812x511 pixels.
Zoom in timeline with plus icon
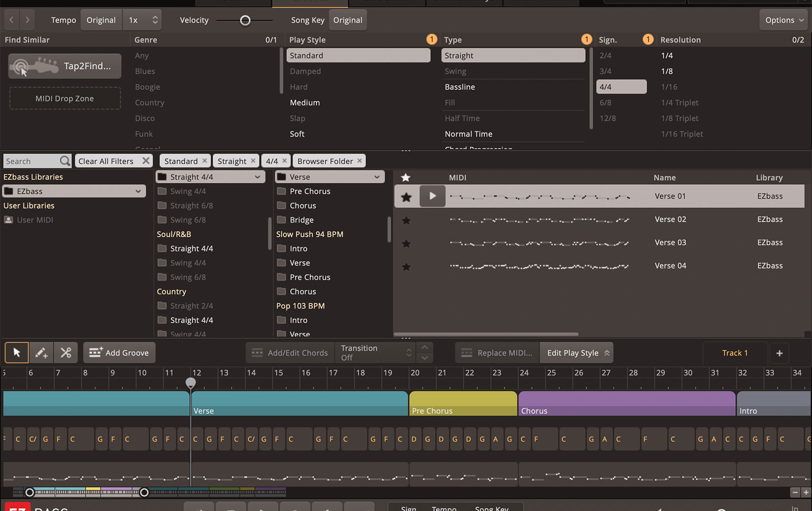coord(805,492)
